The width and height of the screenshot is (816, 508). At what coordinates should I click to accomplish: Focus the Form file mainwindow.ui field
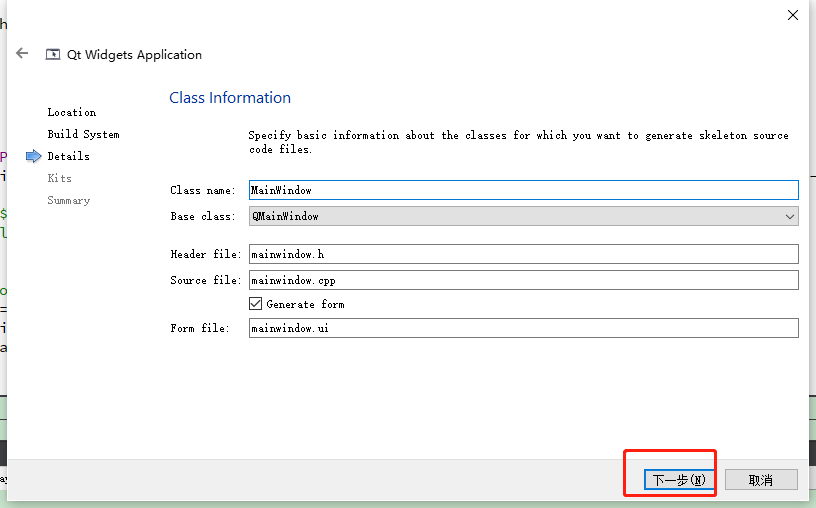click(524, 328)
